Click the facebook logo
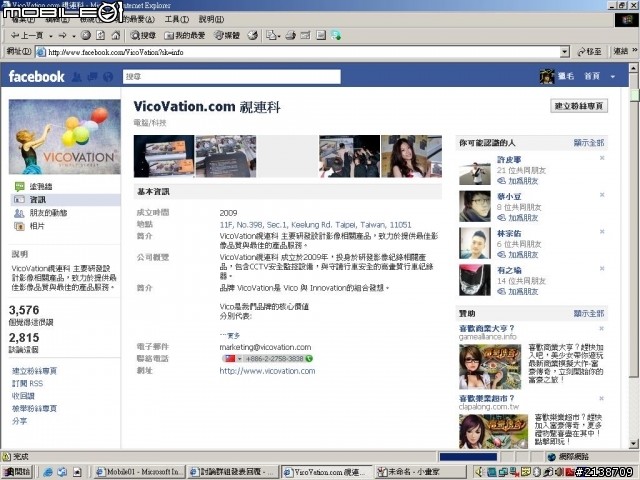 (36, 76)
